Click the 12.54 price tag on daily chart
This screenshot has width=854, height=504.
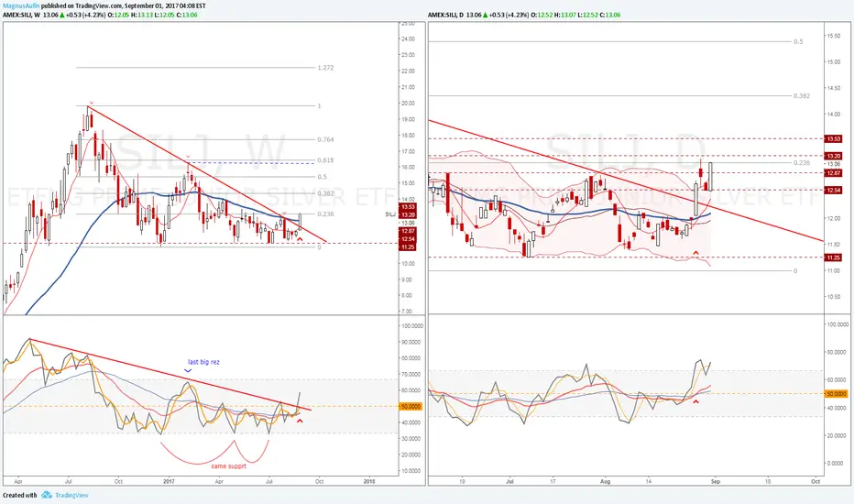point(834,191)
